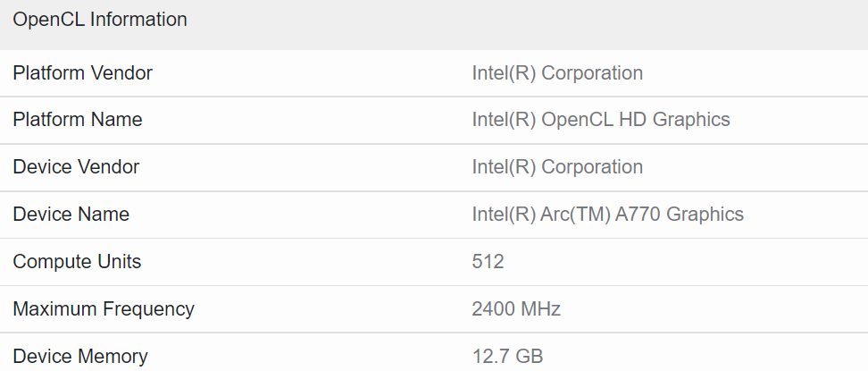The image size is (868, 371).
Task: Click the MHz unit in Maximum Frequency row
Action: coord(540,309)
